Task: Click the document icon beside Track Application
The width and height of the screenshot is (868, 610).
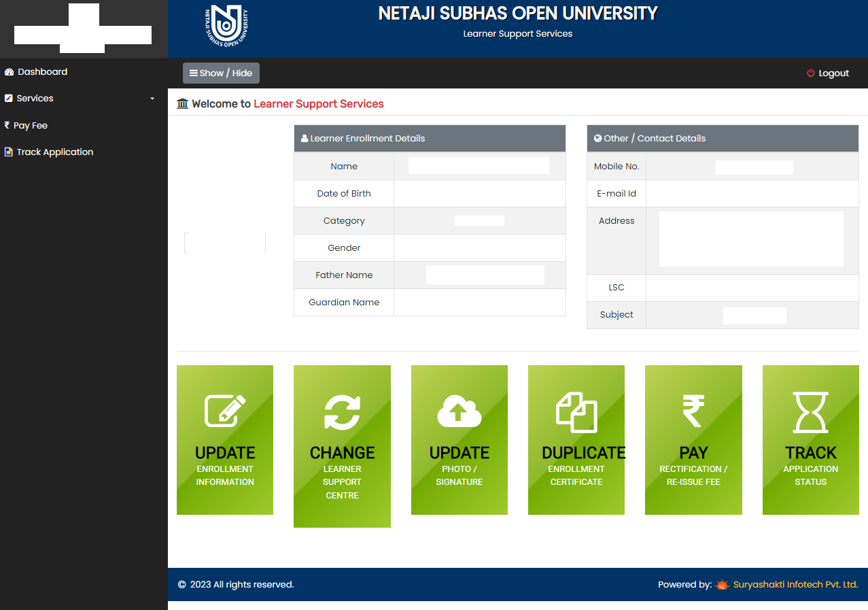Action: point(8,152)
